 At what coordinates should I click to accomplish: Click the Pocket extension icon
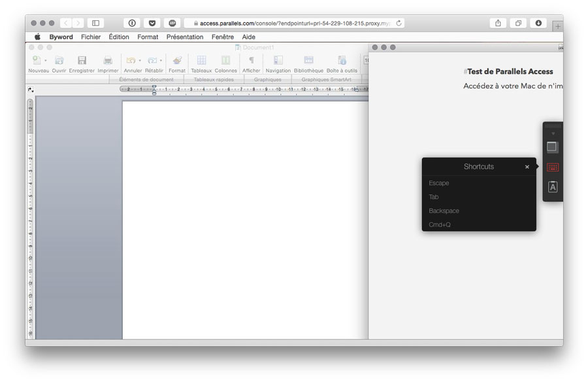(x=152, y=24)
